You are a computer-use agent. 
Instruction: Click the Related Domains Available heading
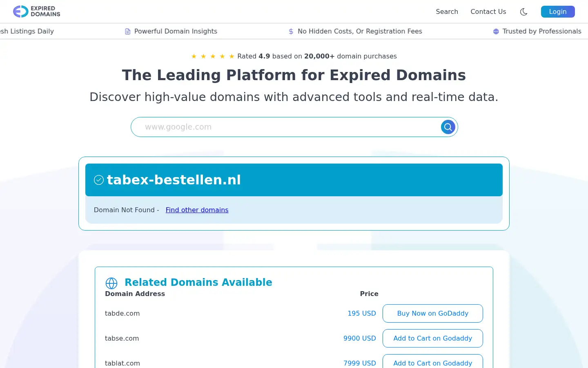coord(198,282)
